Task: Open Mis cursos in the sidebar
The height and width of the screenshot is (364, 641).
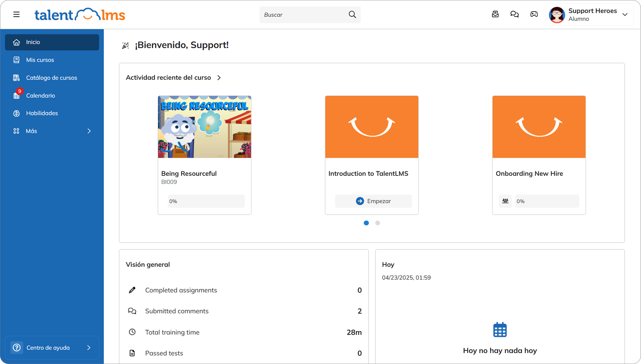Action: pyautogui.click(x=52, y=60)
